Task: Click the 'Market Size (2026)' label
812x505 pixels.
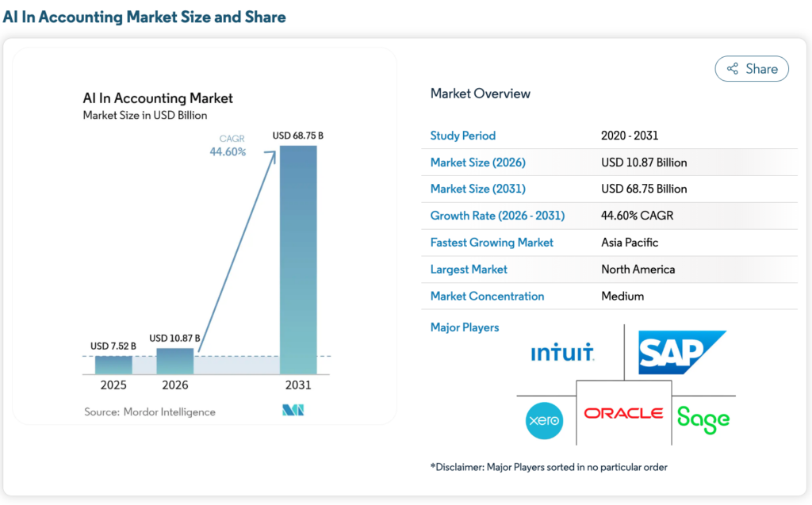Action: [478, 163]
